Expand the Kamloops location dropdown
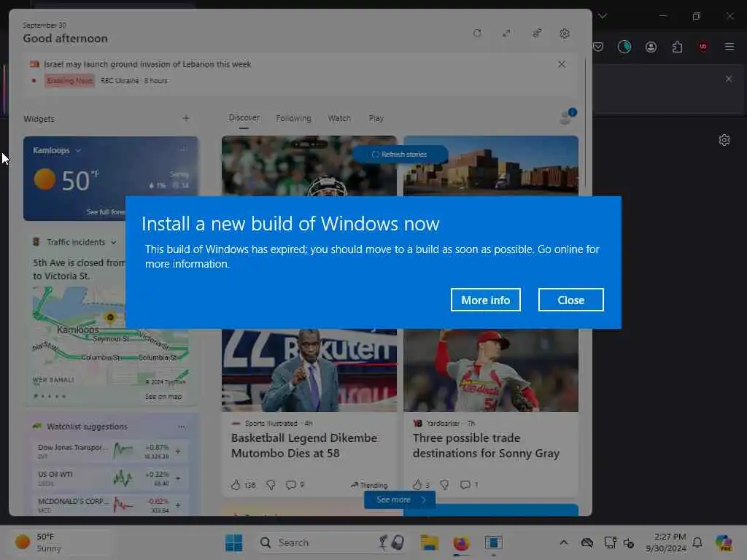 click(x=78, y=150)
